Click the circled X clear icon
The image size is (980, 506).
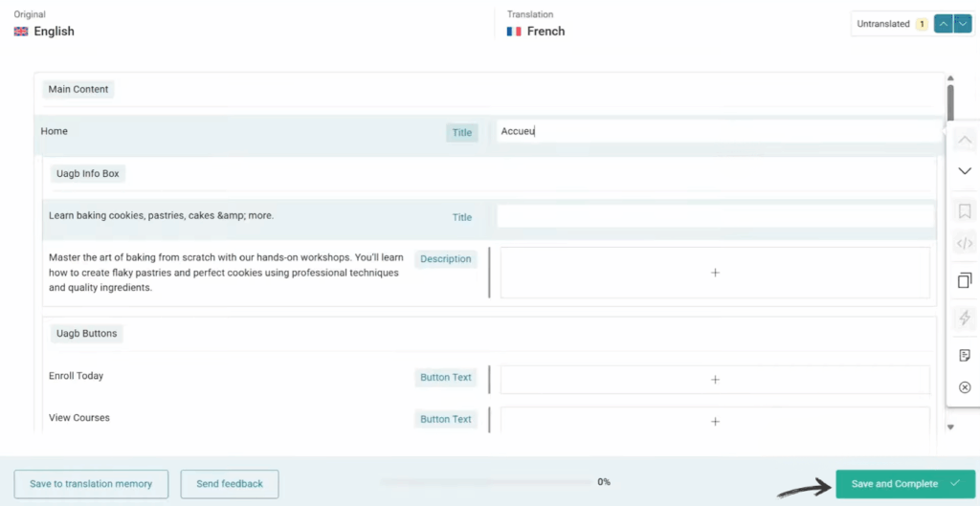pyautogui.click(x=964, y=387)
